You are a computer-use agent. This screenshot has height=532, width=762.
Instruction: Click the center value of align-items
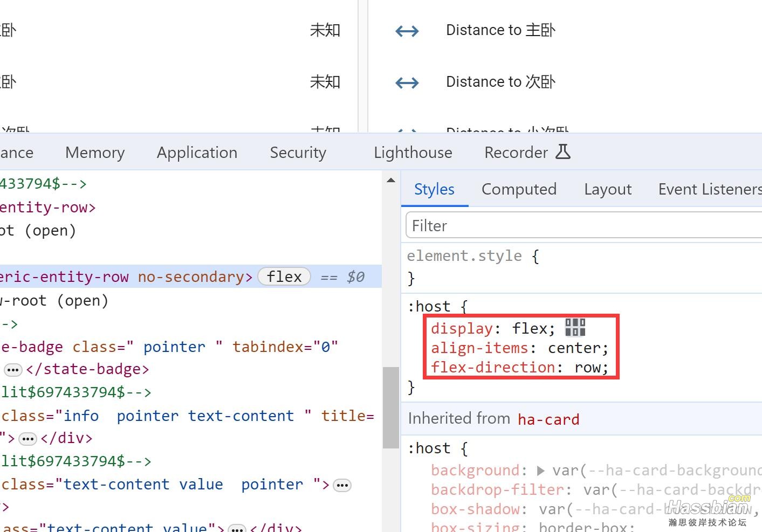coord(574,348)
